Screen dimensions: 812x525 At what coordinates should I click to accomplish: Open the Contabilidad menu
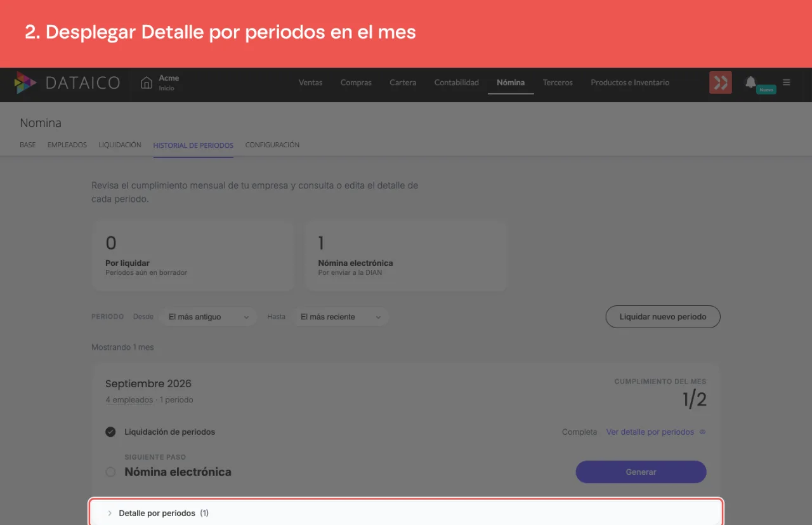456,83
